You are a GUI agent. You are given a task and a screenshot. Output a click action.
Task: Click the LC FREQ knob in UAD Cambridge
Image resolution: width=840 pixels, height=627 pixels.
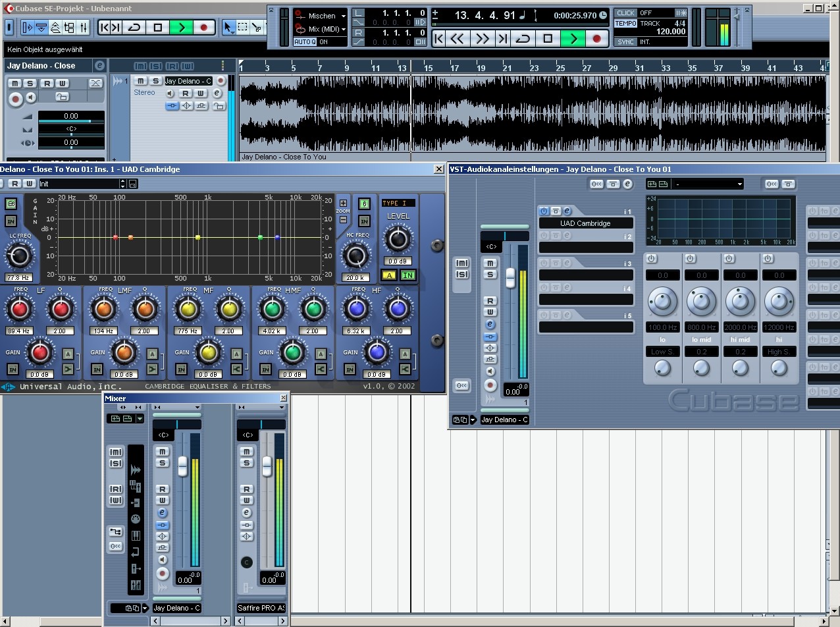pyautogui.click(x=19, y=256)
